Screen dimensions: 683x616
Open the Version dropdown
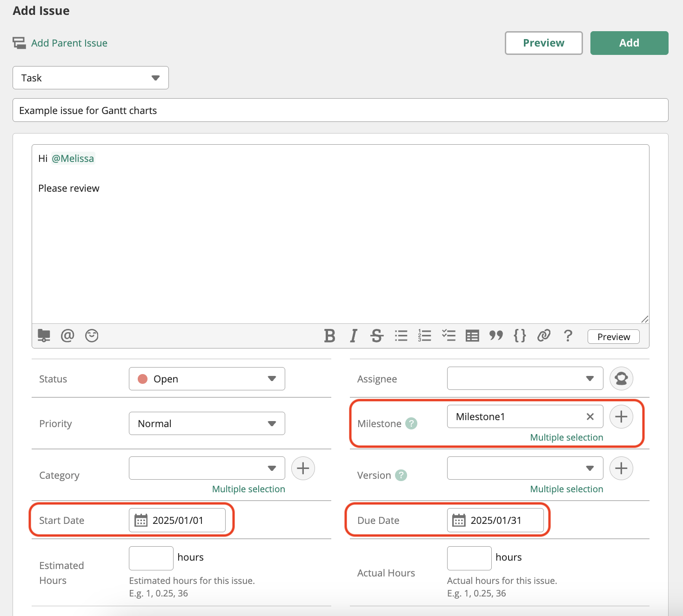pos(525,468)
